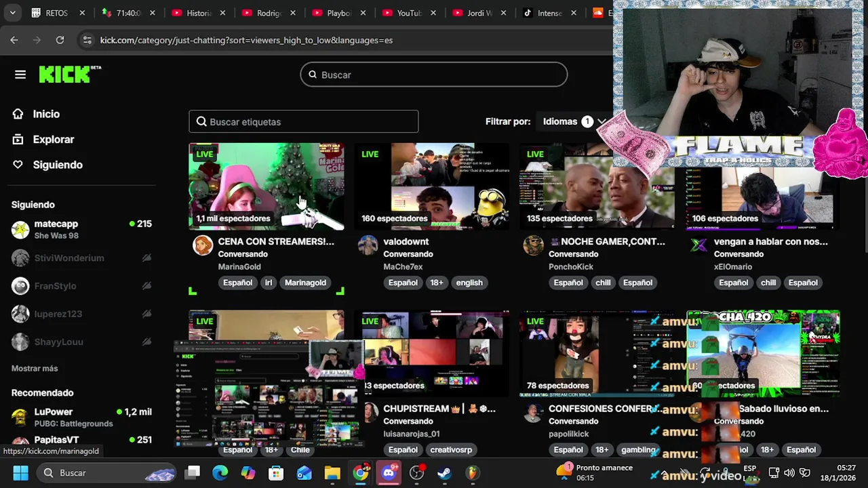Open PapitasVT recommended channel
This screenshot has width=868, height=488.
[x=81, y=441]
